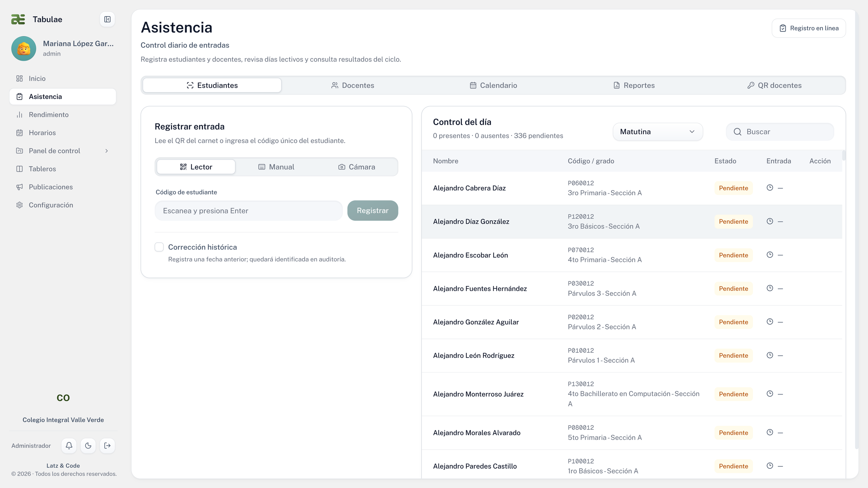This screenshot has width=868, height=488.
Task: Click the Registrar button
Action: pyautogui.click(x=373, y=210)
